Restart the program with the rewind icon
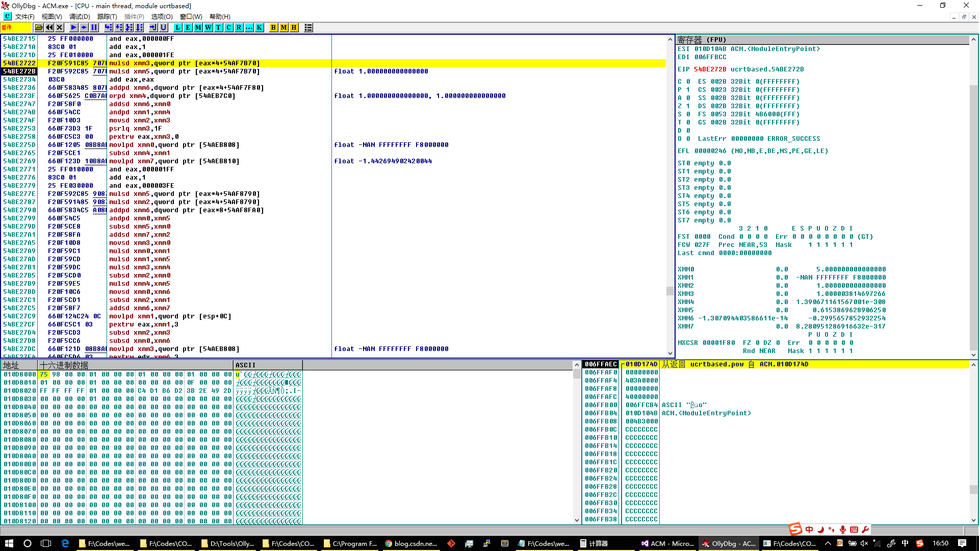Screen dimensions: 980x551 49,28
